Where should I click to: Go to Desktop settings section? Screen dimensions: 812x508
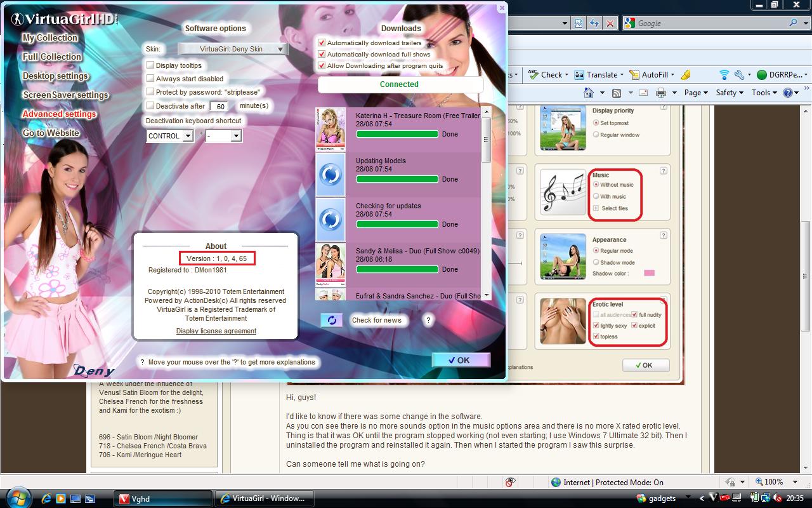(55, 76)
